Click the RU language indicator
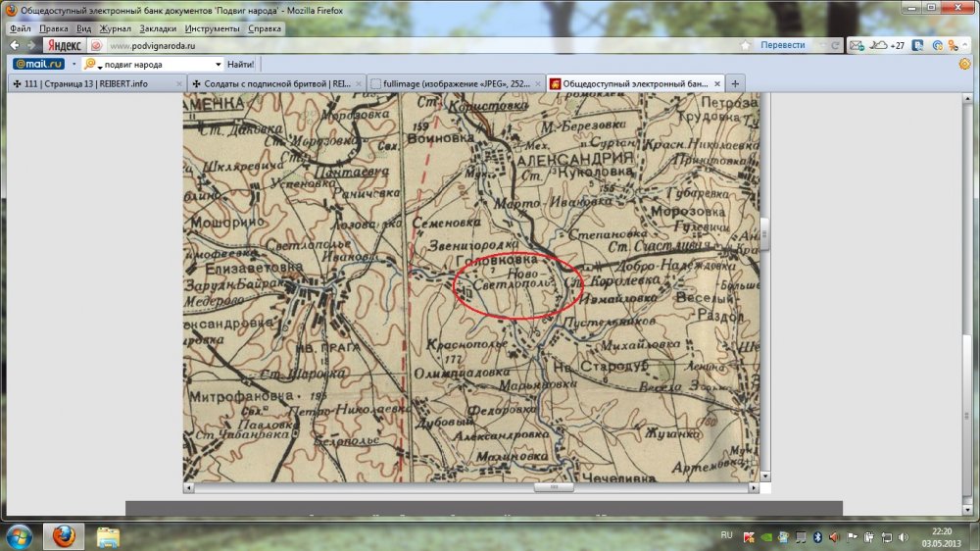980x551 pixels. pos(726,535)
